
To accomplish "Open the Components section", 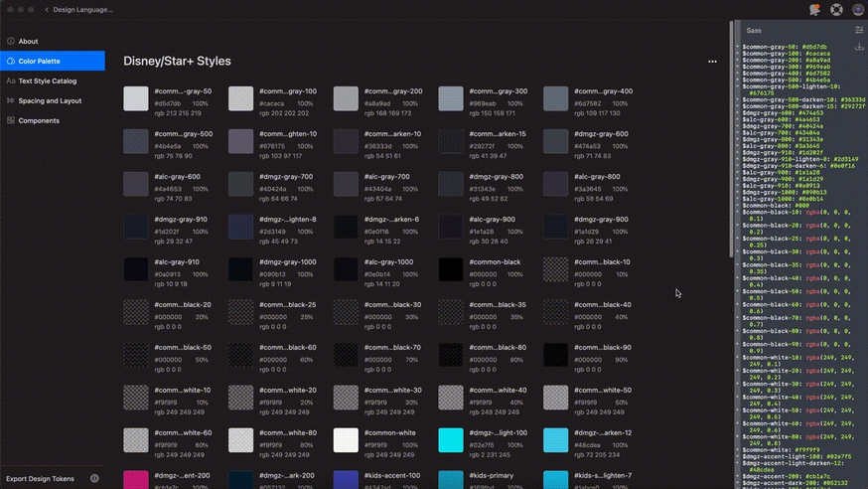I will (x=53, y=120).
